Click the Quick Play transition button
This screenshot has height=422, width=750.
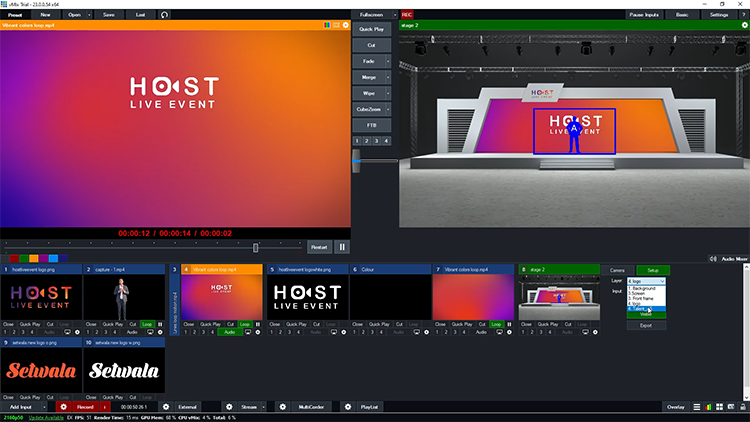click(x=371, y=30)
